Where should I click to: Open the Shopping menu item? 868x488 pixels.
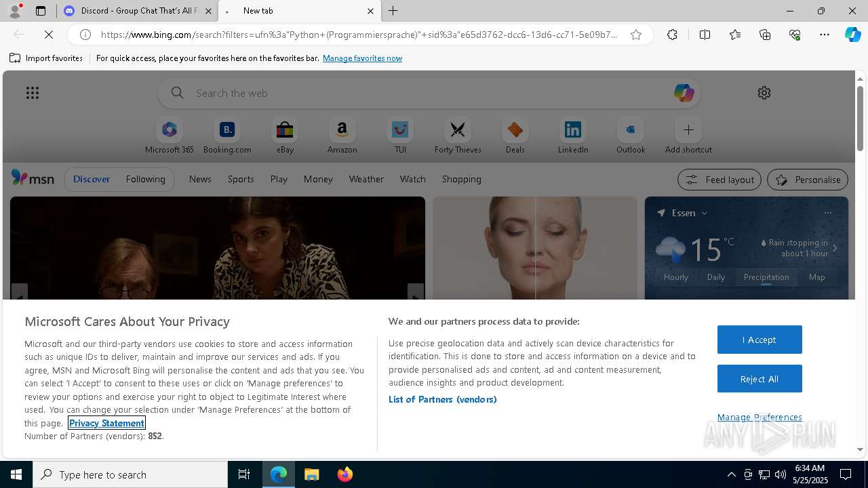tap(461, 179)
